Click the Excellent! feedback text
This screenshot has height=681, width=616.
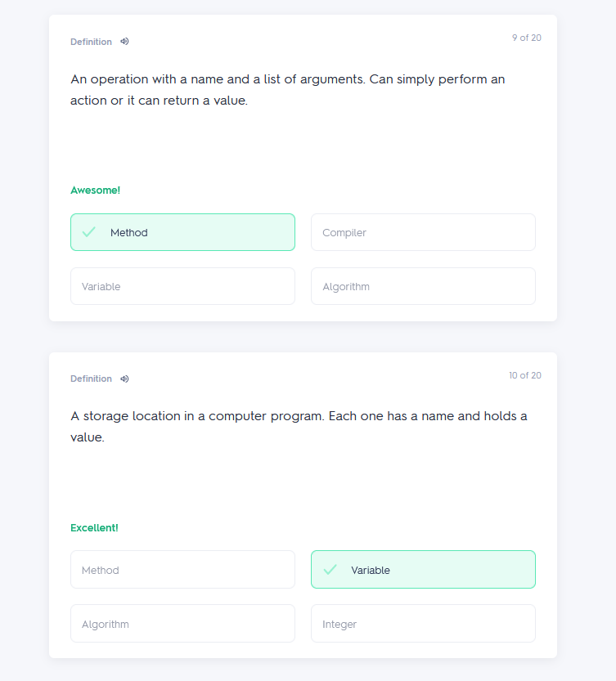pos(94,527)
